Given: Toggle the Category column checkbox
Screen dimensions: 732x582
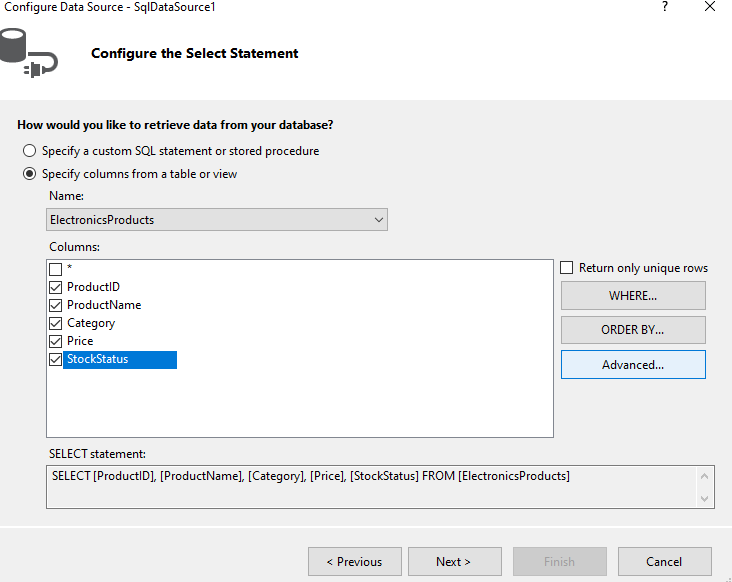Looking at the screenshot, I should point(56,323).
